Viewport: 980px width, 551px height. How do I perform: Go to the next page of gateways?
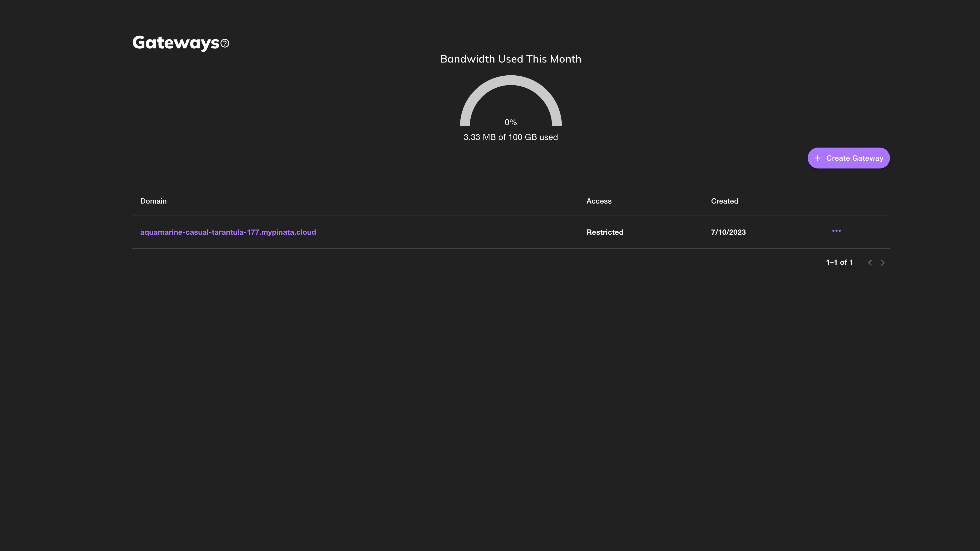(883, 263)
